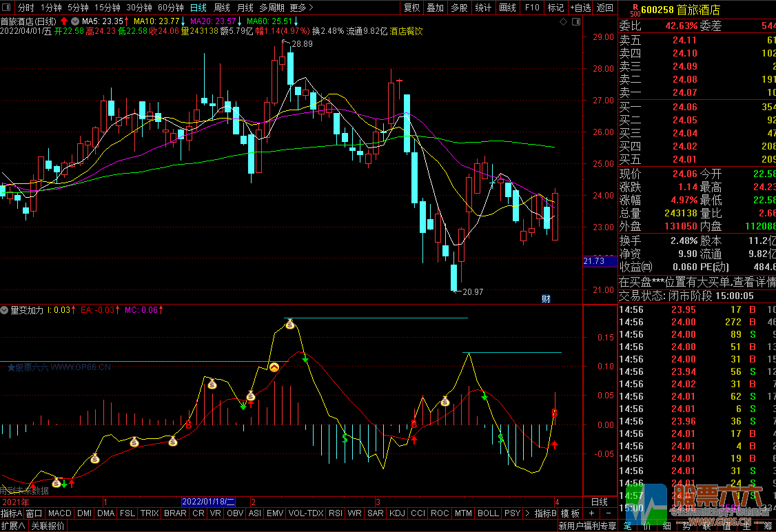Click the F10 company info button
The image size is (776, 532).
click(532, 8)
